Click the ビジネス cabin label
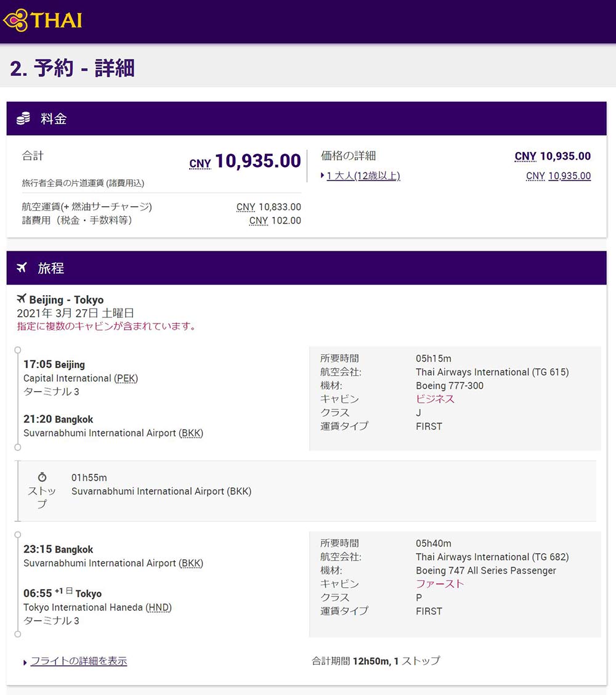The height and width of the screenshot is (695, 616). (x=435, y=399)
